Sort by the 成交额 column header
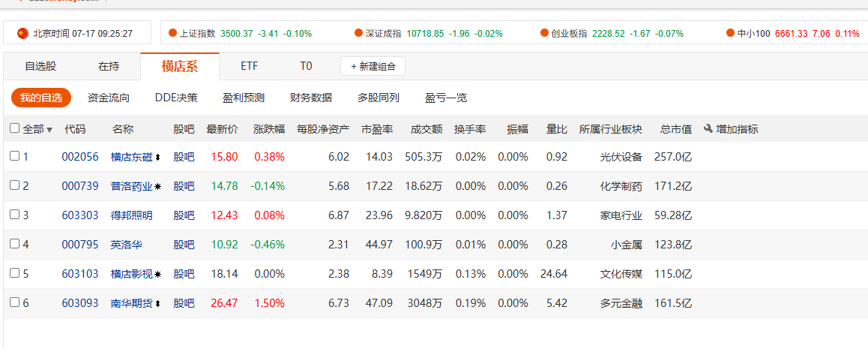Viewport: 868px width, 349px height. 427,130
